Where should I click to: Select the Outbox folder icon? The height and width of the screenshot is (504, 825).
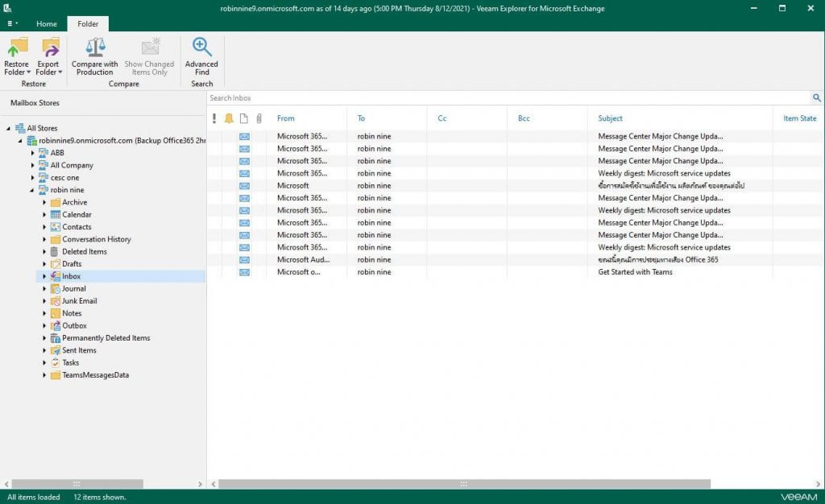tap(56, 326)
